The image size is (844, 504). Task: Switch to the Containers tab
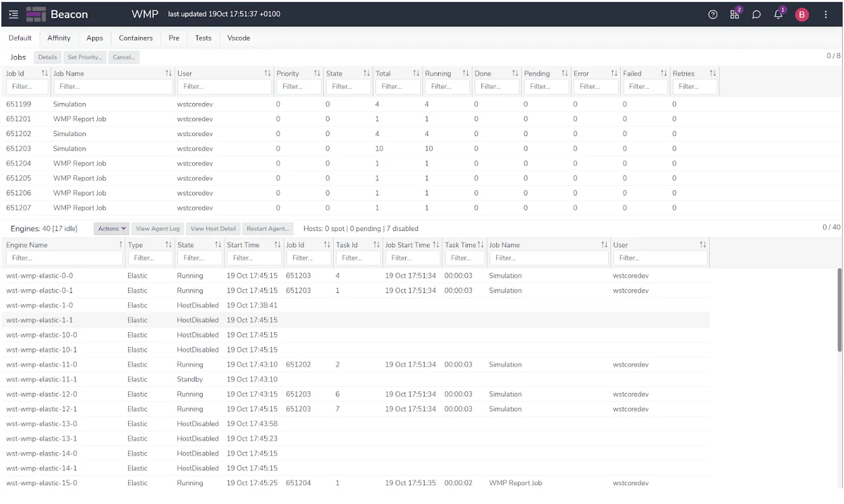(135, 38)
